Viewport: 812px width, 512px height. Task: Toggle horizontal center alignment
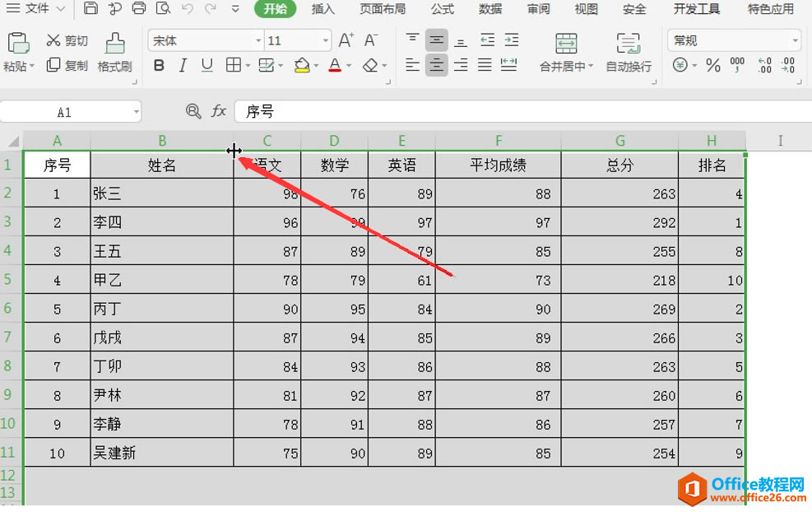click(437, 65)
